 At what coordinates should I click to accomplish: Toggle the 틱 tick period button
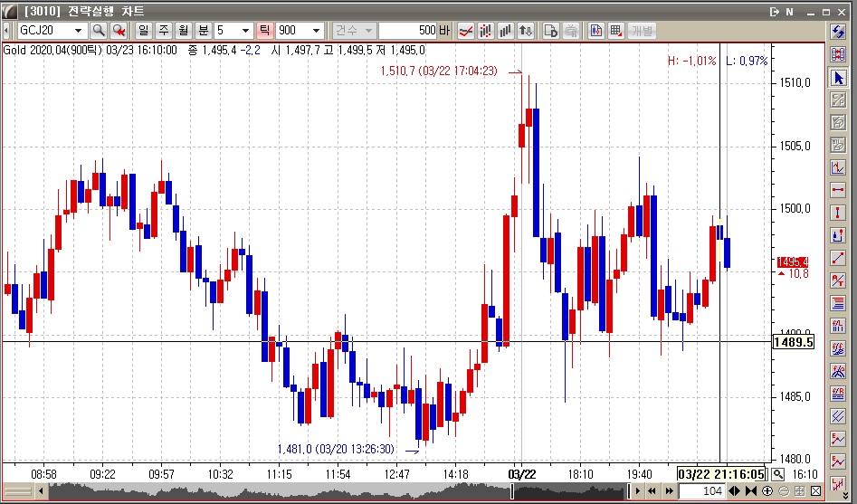click(264, 31)
